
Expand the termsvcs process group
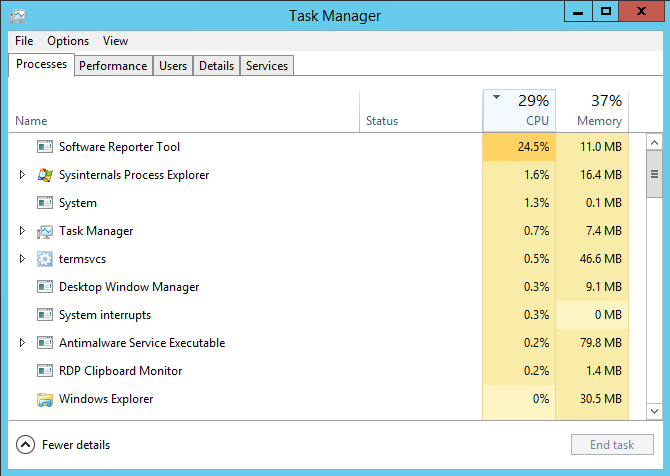click(22, 259)
